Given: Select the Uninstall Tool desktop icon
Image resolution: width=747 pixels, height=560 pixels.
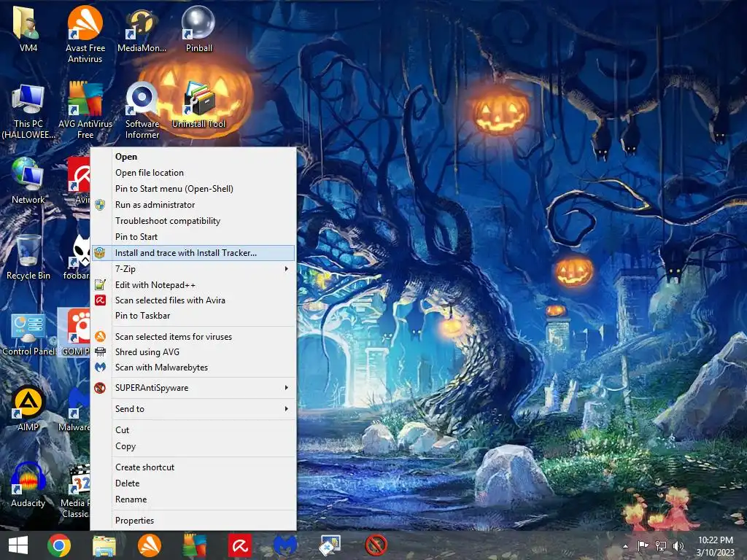Looking at the screenshot, I should [x=198, y=105].
